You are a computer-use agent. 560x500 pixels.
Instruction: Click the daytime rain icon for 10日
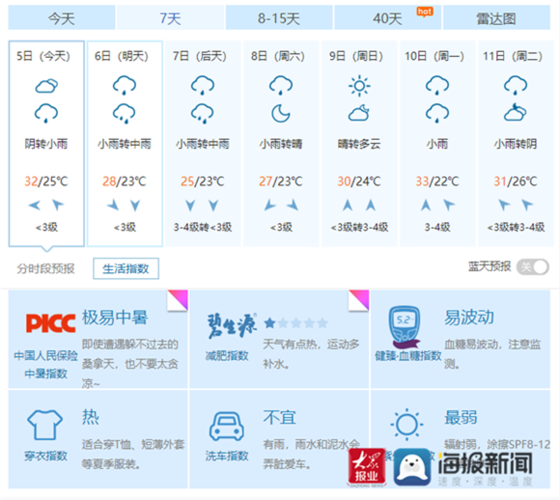[437, 85]
